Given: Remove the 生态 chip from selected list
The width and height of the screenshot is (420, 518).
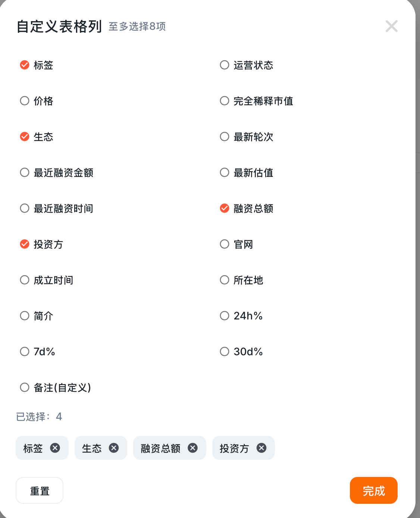Looking at the screenshot, I should [x=114, y=448].
